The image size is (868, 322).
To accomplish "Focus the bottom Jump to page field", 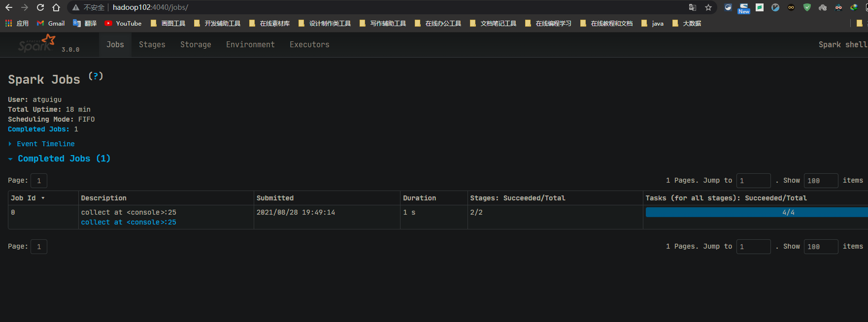I will pos(754,247).
